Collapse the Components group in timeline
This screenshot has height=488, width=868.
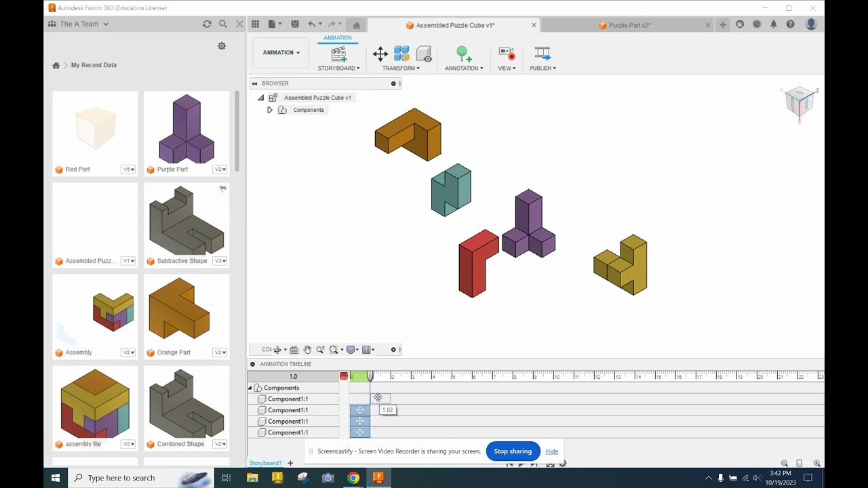click(250, 388)
